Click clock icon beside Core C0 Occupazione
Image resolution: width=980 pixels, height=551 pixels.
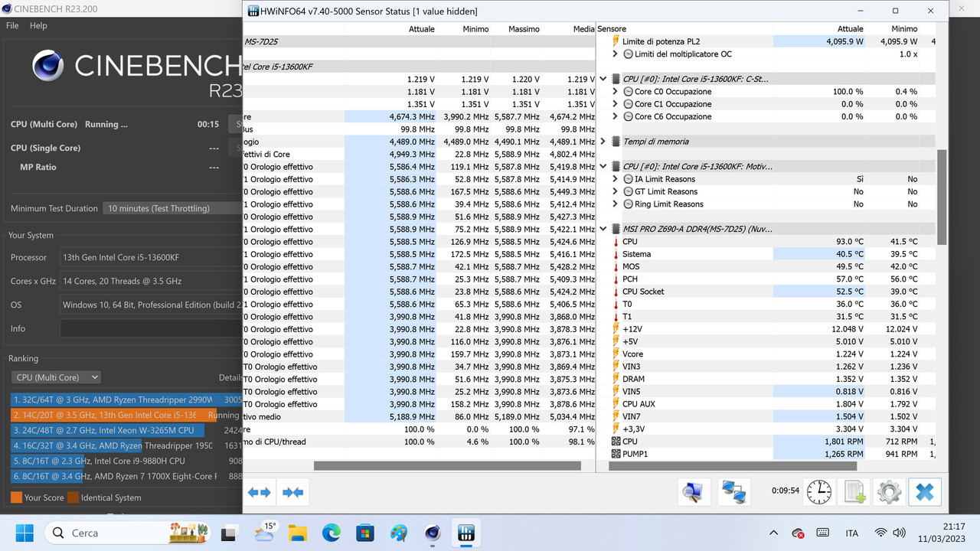[628, 92]
